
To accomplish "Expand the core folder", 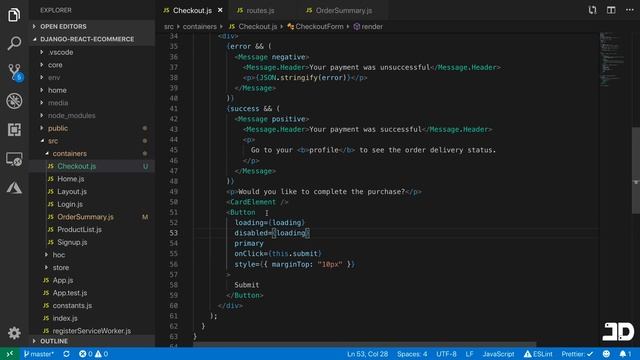I will [55, 65].
